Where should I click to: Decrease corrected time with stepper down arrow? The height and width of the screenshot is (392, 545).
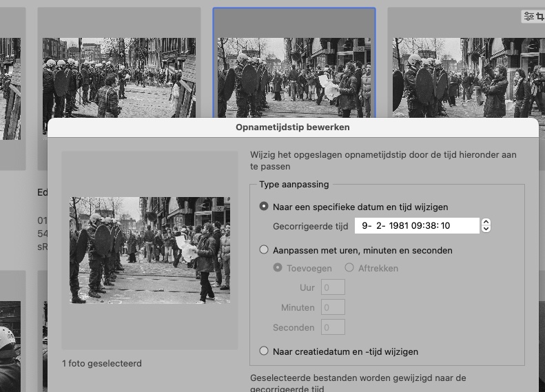tap(486, 229)
